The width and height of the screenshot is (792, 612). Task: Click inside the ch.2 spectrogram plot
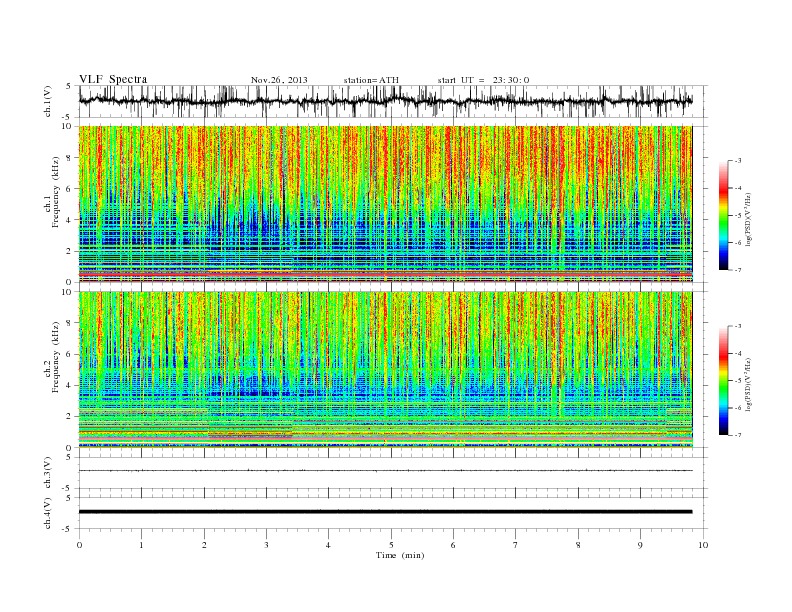[x=385, y=369]
